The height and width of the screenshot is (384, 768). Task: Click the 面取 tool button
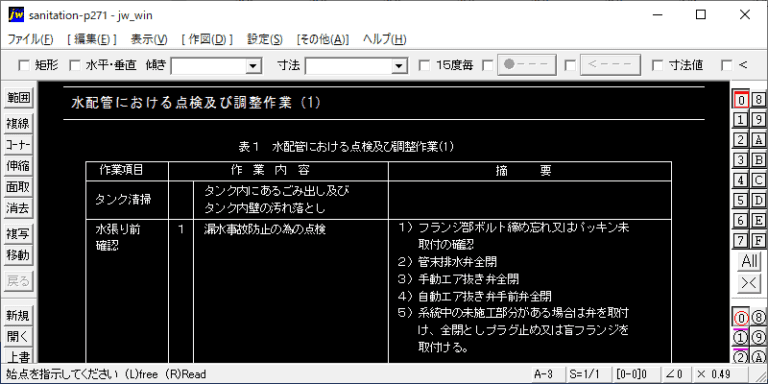click(18, 187)
